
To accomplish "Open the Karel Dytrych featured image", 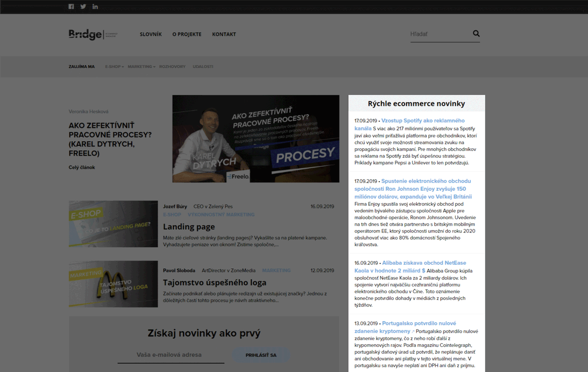I will (x=256, y=139).
